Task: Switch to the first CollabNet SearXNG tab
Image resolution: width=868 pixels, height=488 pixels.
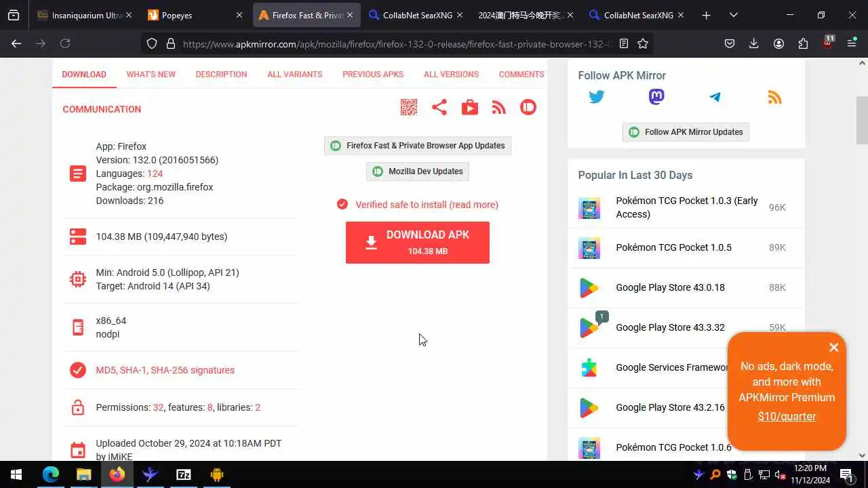Action: click(417, 15)
